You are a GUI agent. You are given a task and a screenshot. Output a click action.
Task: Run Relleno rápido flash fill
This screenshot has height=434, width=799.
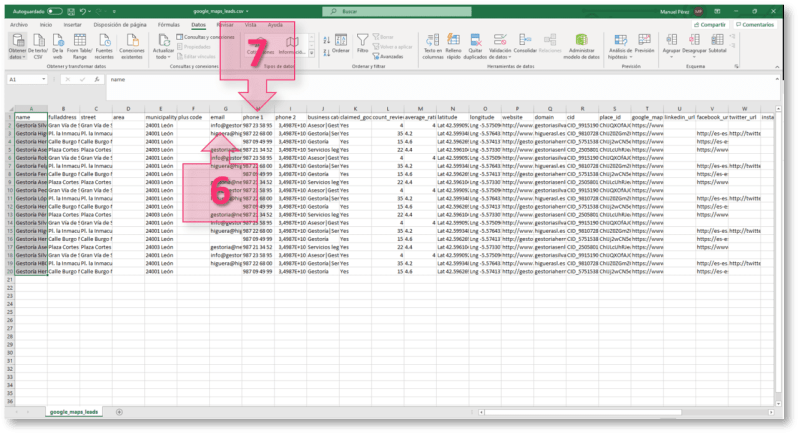[453, 46]
